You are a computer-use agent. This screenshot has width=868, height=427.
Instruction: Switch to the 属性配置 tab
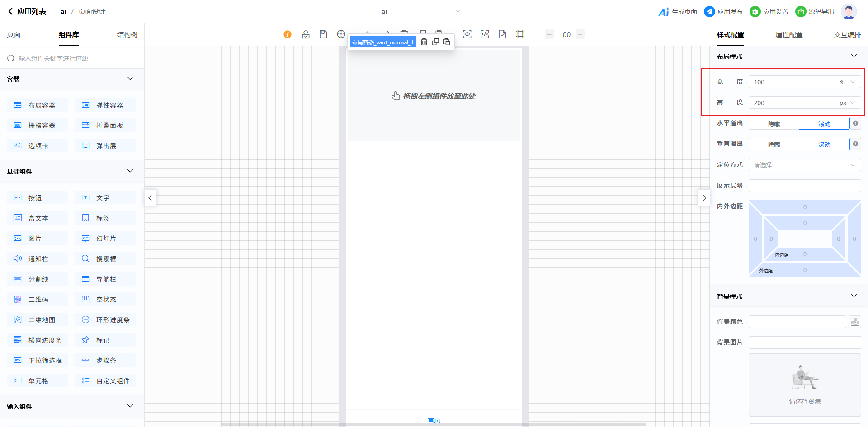click(x=789, y=35)
